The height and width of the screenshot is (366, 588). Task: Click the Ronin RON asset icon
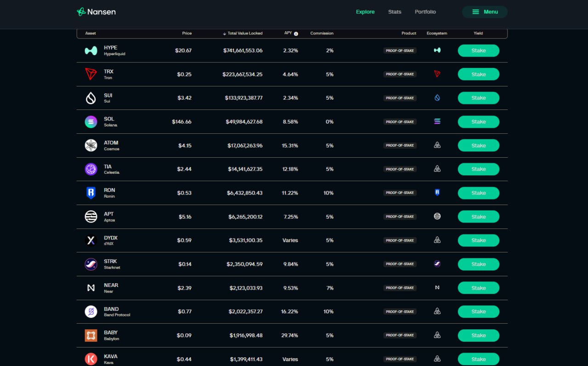point(91,193)
